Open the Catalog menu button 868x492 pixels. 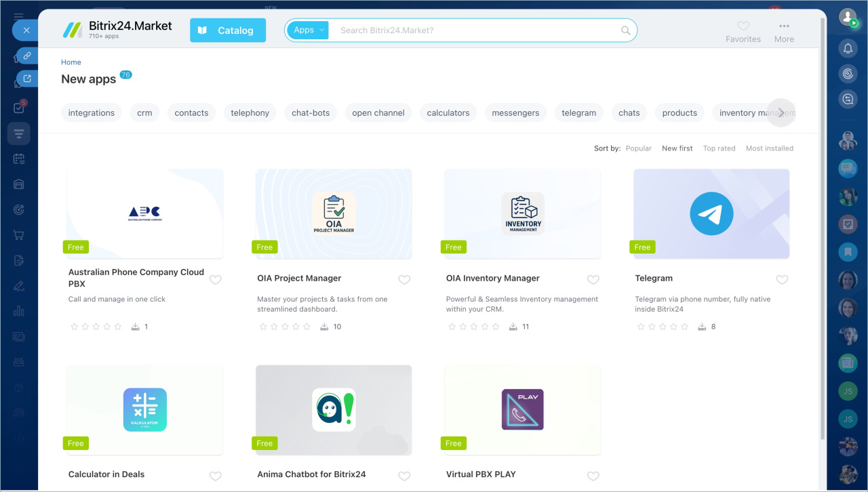[x=228, y=30]
